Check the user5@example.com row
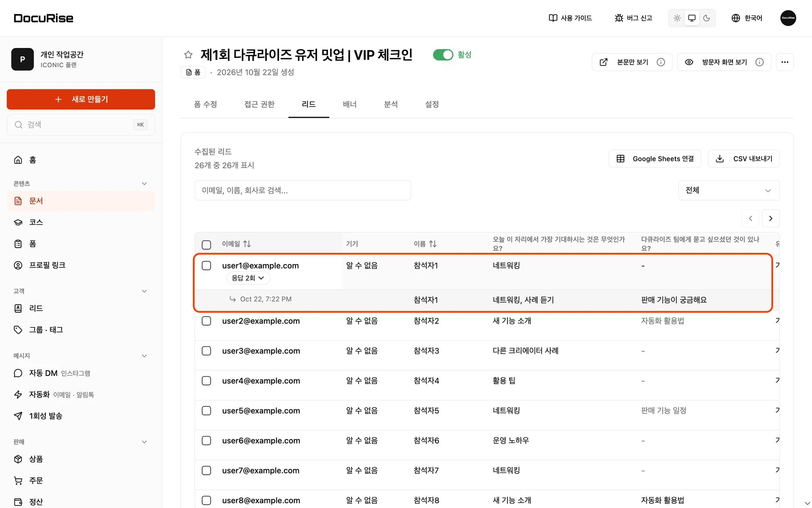Image resolution: width=812 pixels, height=508 pixels. 206,411
